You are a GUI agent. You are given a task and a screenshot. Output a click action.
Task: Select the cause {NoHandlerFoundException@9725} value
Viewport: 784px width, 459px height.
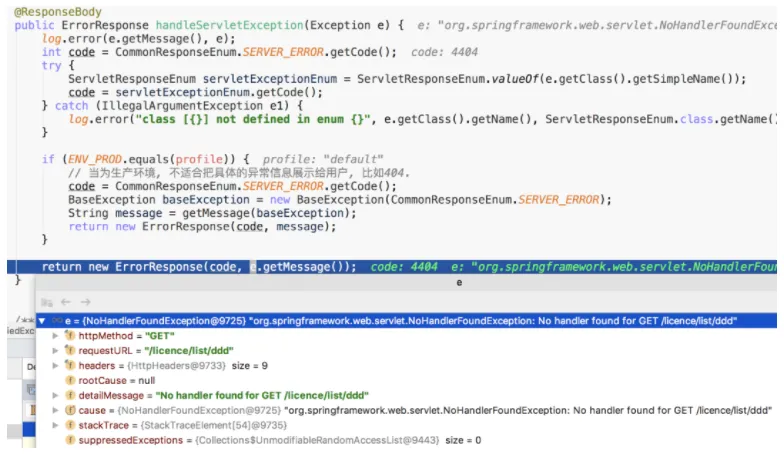tap(199, 410)
